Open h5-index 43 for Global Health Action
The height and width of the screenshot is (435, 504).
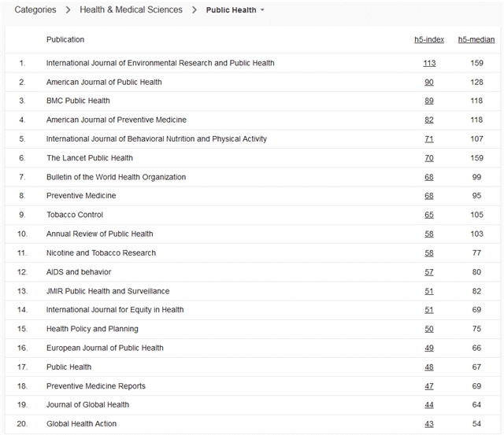click(x=429, y=424)
